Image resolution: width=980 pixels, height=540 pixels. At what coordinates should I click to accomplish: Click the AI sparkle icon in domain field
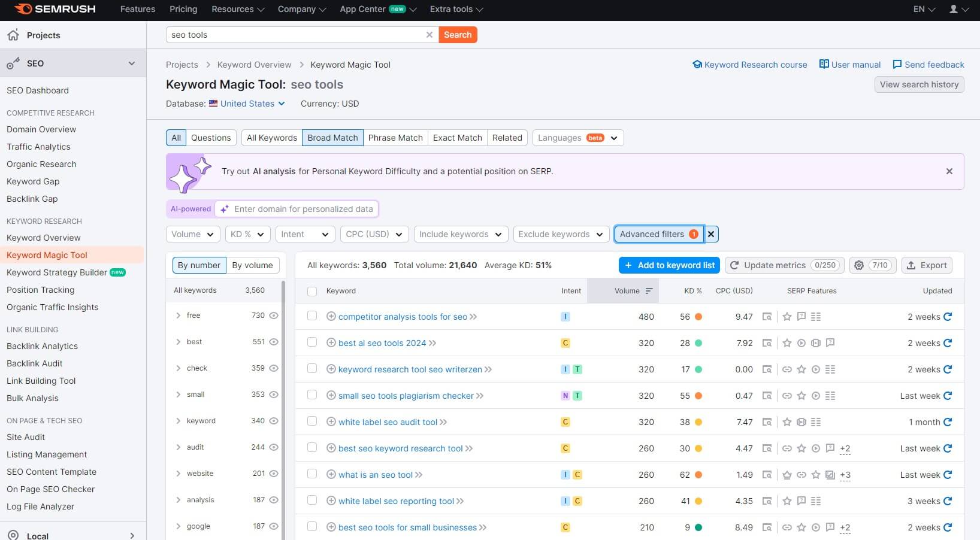[x=224, y=209]
